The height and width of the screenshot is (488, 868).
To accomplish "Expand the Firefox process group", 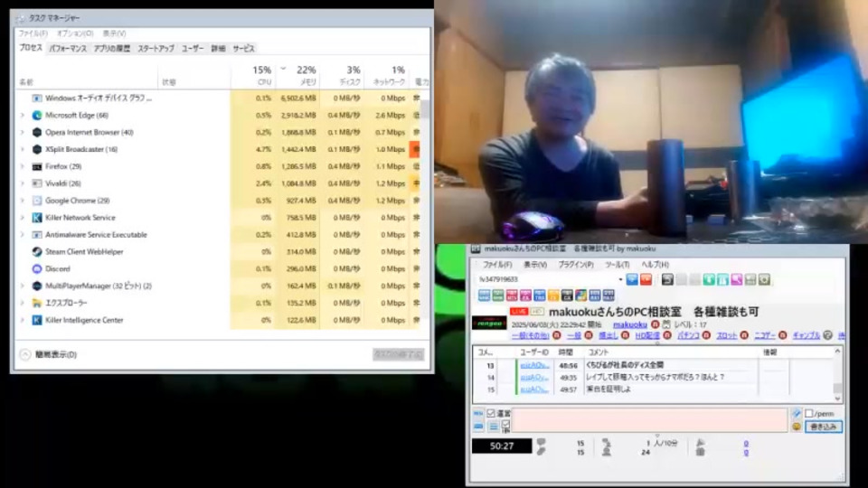I will point(23,166).
